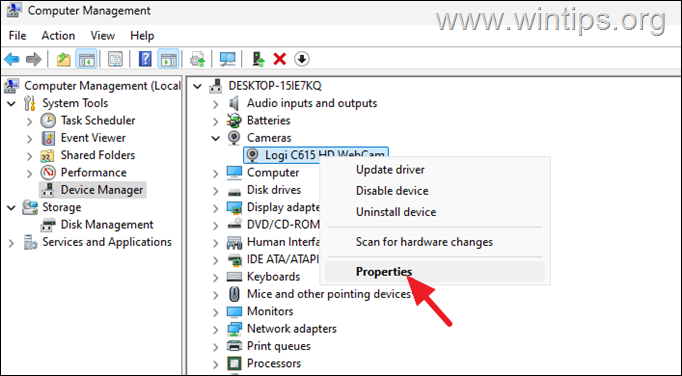Click the Services and Applications icon
This screenshot has width=682, height=376.
click(x=30, y=242)
